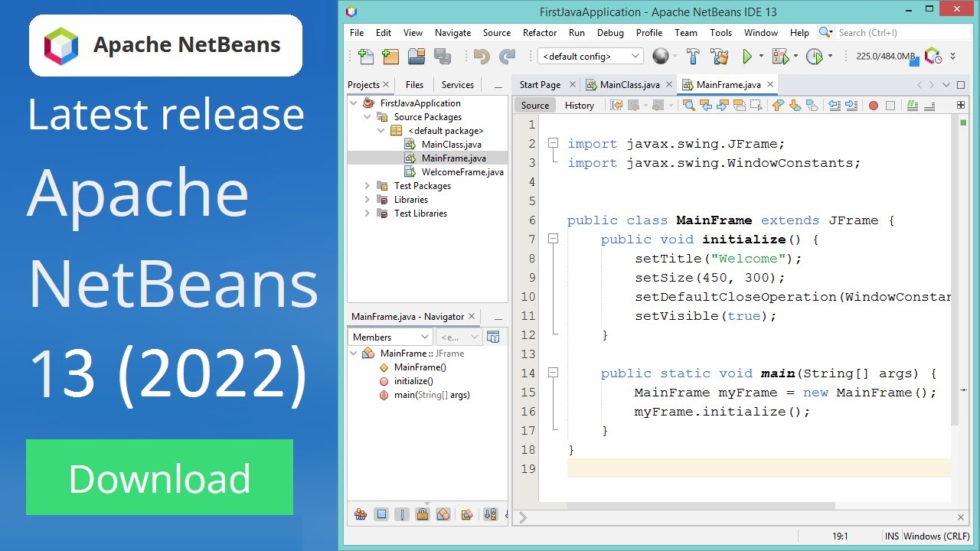
Task: Expand the Test Packages node
Action: coord(367,186)
